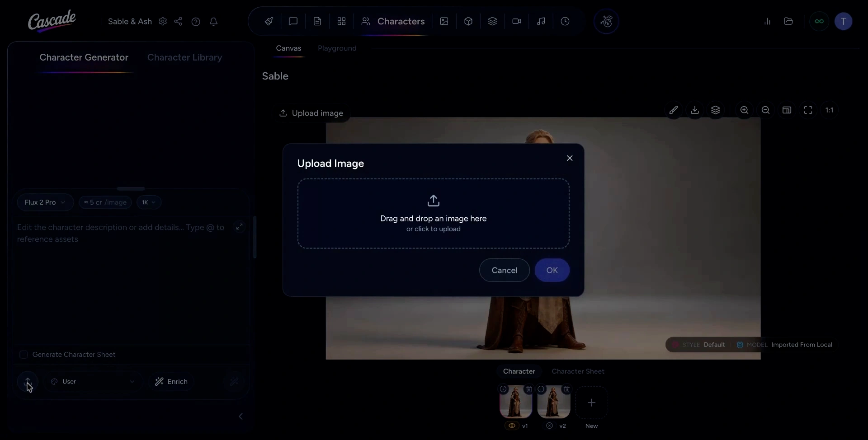Open the chat bubble section in top nav

[293, 21]
